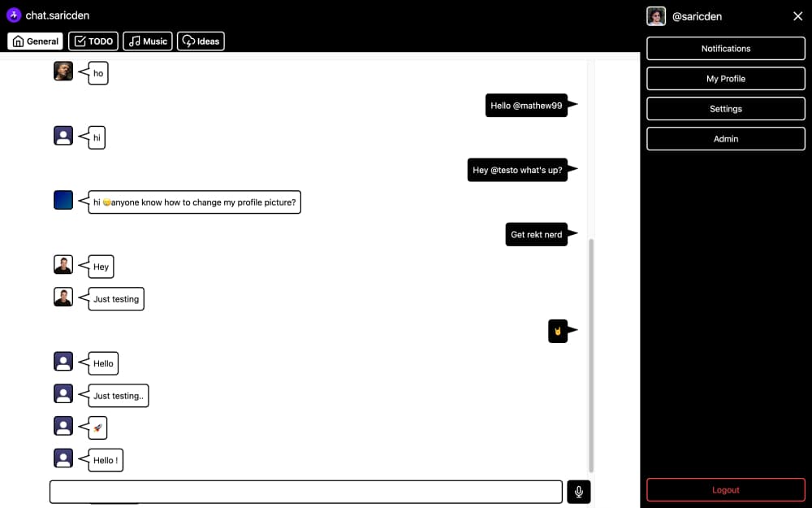Image resolution: width=812 pixels, height=508 pixels.
Task: Click the lightbulb icon on the Ideas tab
Action: pos(186,41)
